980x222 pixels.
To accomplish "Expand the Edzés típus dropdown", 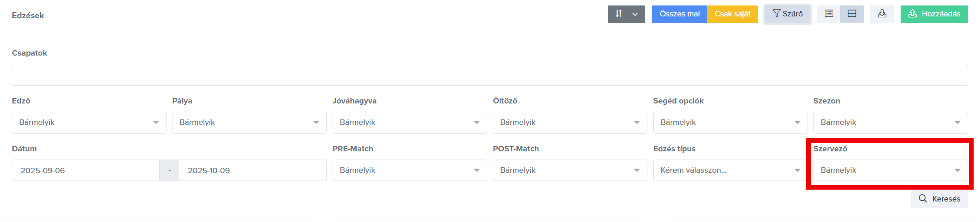I will click(730, 170).
